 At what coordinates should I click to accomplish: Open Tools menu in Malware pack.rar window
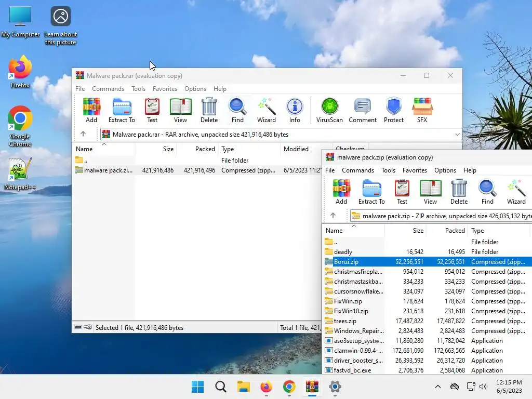click(x=138, y=88)
